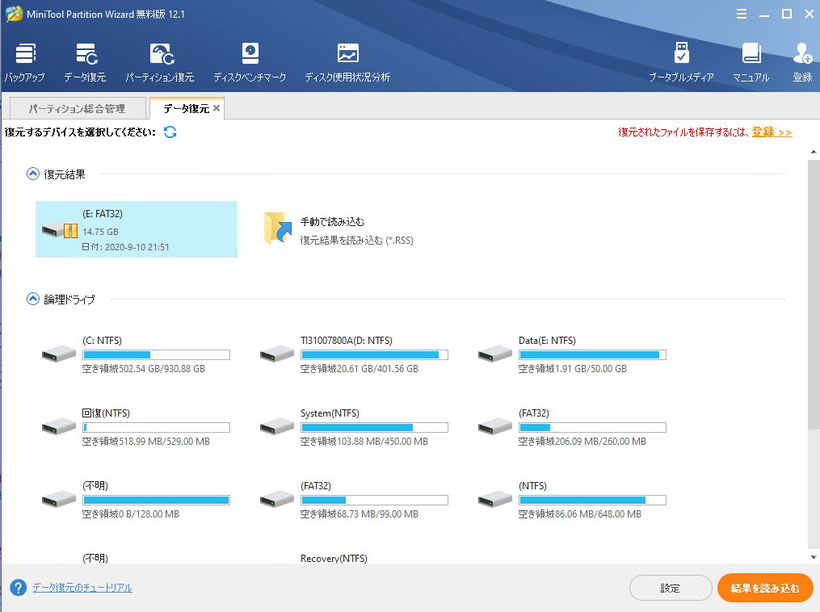Click 空き領域20.61 GB/401.56 GB text
The image size is (820, 612).
click(x=359, y=369)
